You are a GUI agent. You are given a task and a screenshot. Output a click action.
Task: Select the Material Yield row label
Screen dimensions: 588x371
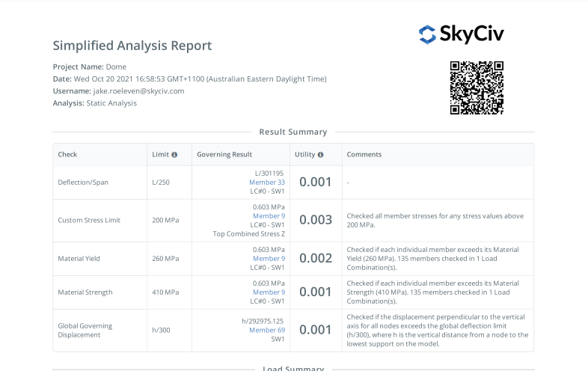[x=79, y=259]
